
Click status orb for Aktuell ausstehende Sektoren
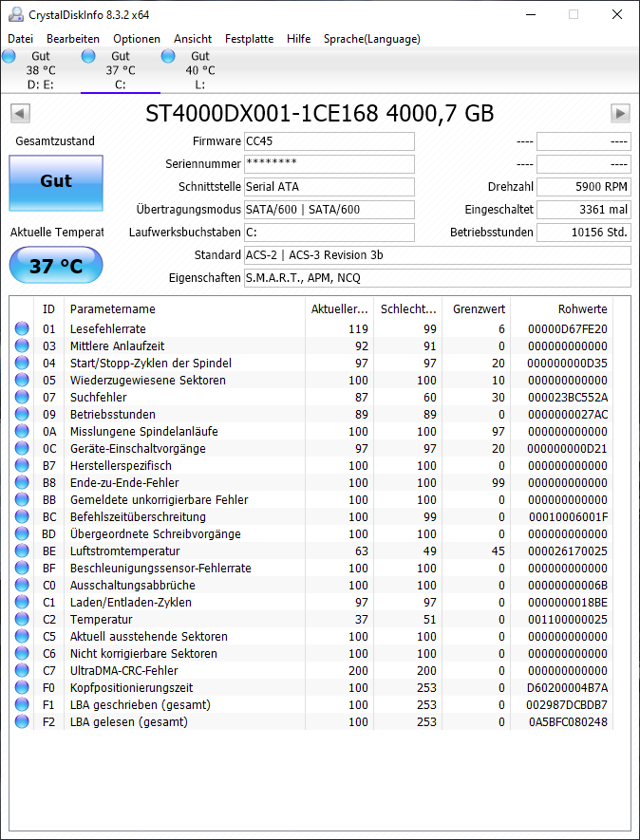[x=22, y=637]
